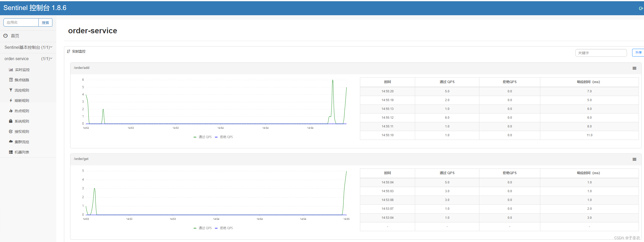Go to 首页 in the sidebar

click(x=15, y=36)
